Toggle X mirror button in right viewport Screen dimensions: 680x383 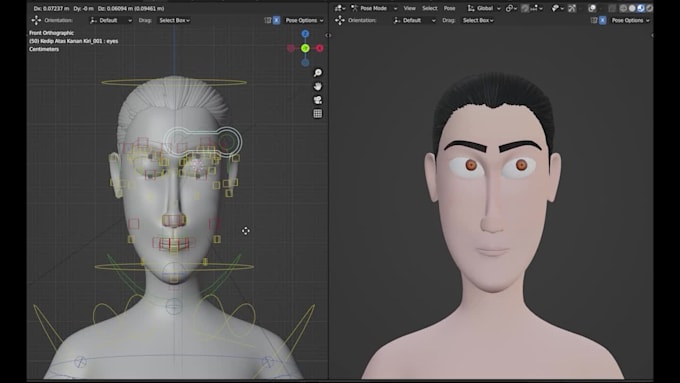click(x=602, y=20)
